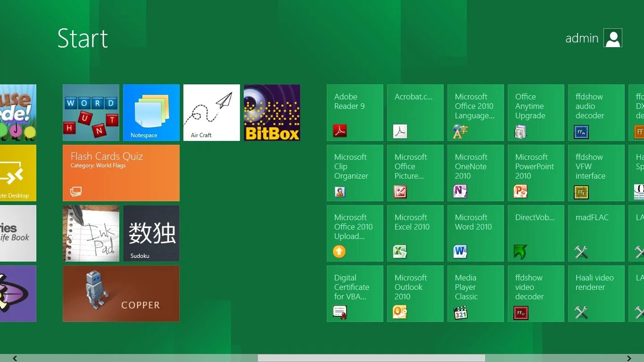Open the Copper robot game tile

(121, 294)
